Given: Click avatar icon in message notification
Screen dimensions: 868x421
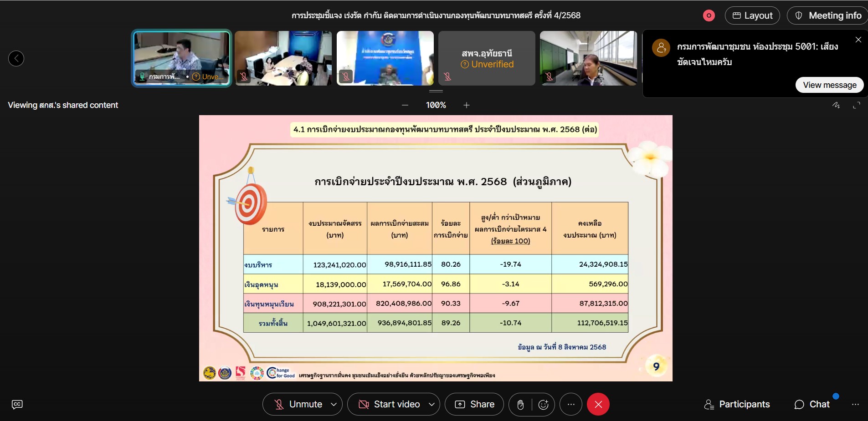Looking at the screenshot, I should tap(661, 48).
